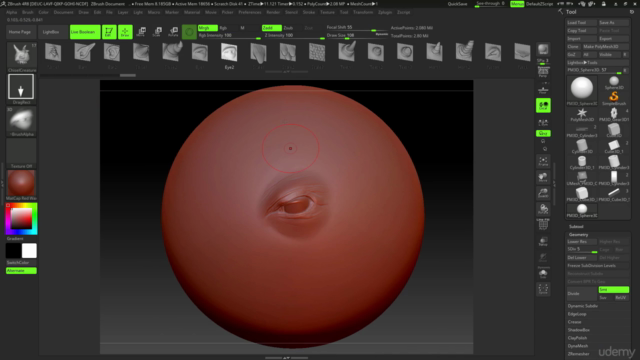Expand the DynaMesh section
Image resolution: width=640 pixels, height=360 pixels.
point(578,346)
